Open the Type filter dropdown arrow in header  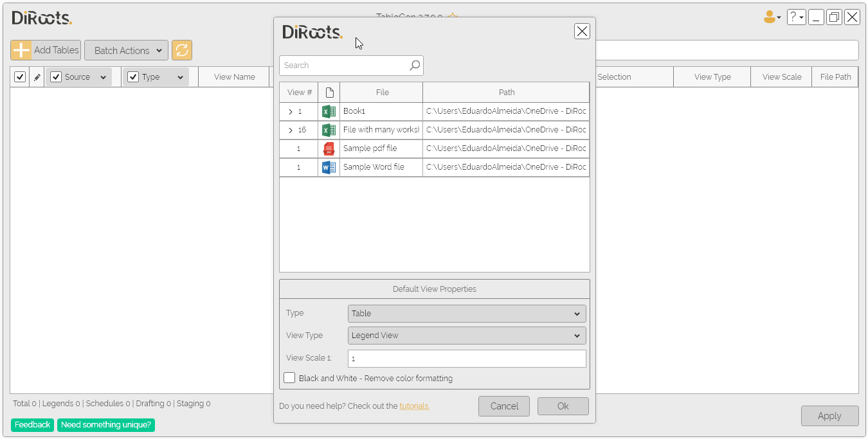(x=180, y=77)
